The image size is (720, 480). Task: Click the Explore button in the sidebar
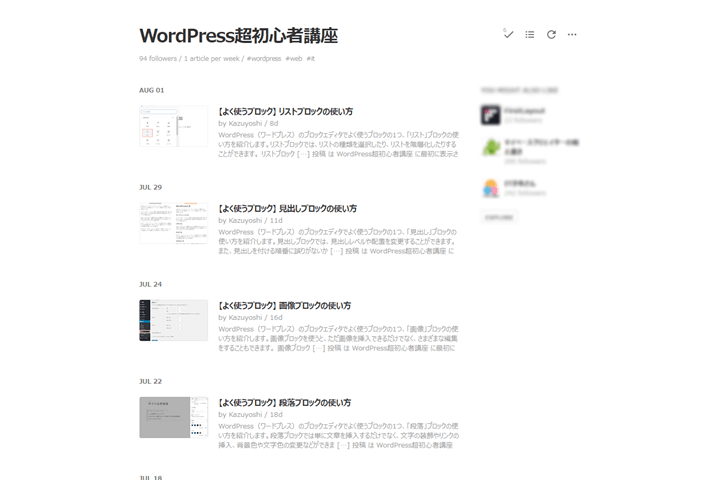[499, 217]
